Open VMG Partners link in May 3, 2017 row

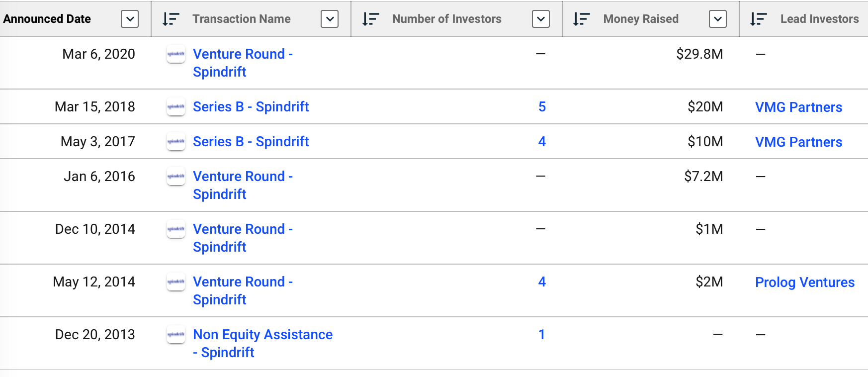[798, 142]
